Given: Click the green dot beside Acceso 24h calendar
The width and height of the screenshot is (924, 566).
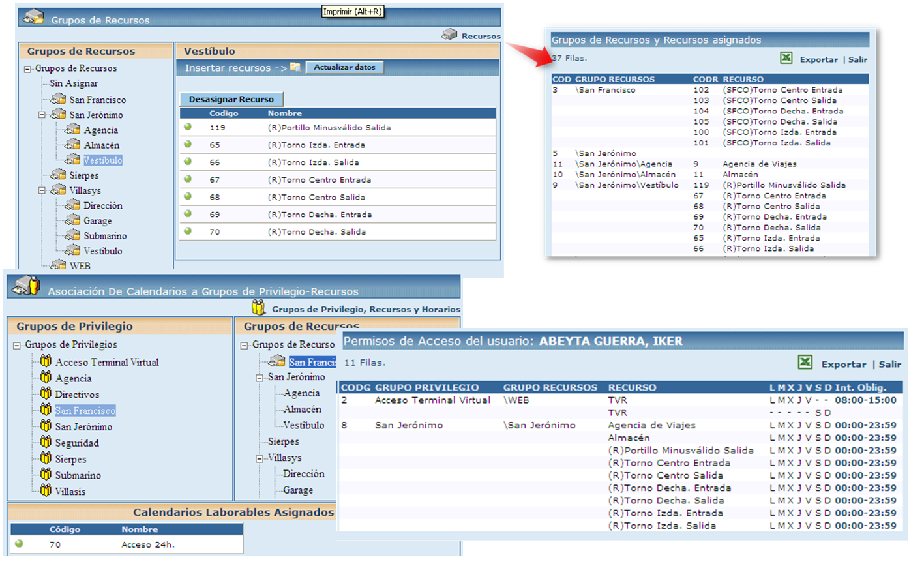Looking at the screenshot, I should (19, 544).
